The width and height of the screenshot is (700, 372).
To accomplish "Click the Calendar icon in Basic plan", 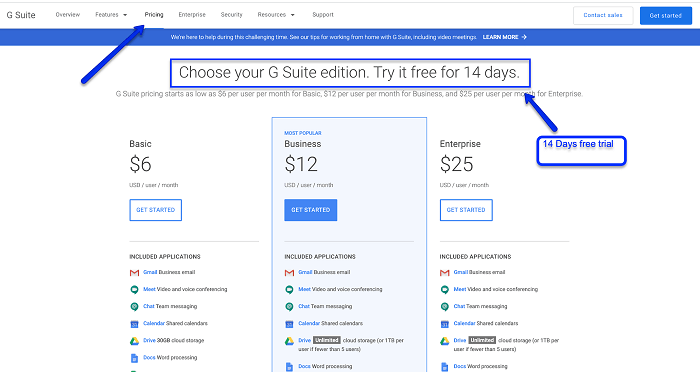I will point(134,324).
